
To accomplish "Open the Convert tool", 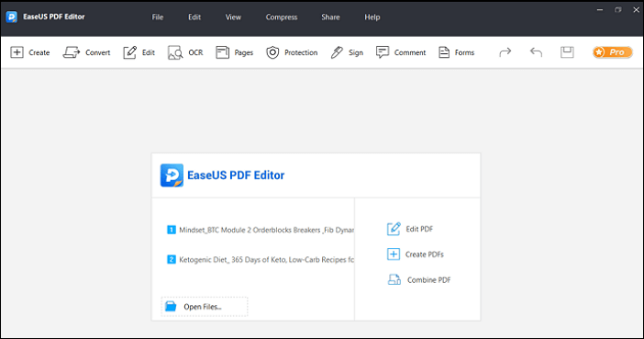I will 86,52.
